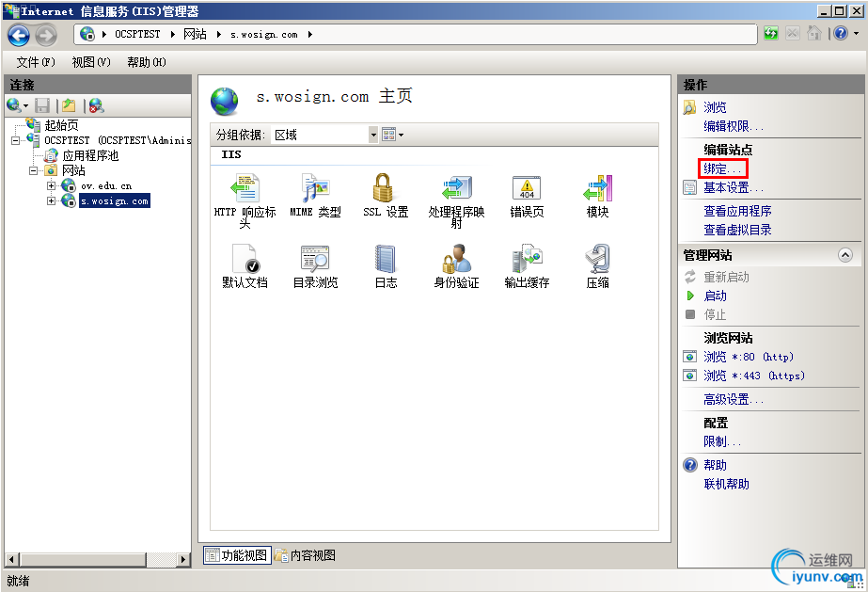Screen dimensions: 868x592
Task: Open the toolbar options dropdown arrow beside help
Action: point(856,34)
